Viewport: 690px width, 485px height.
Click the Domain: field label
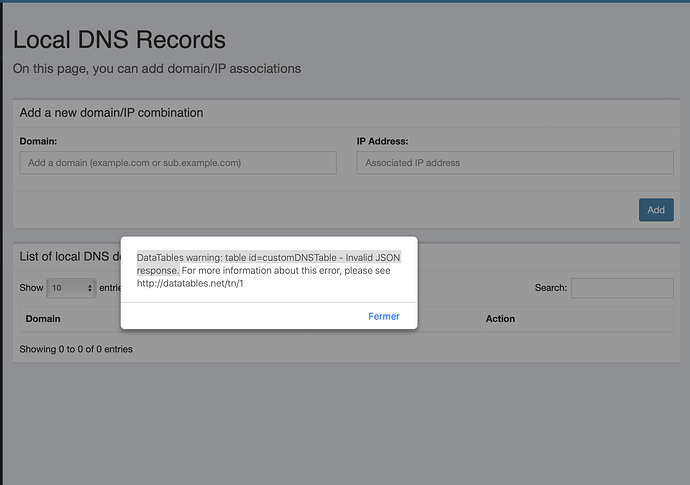pos(38,141)
